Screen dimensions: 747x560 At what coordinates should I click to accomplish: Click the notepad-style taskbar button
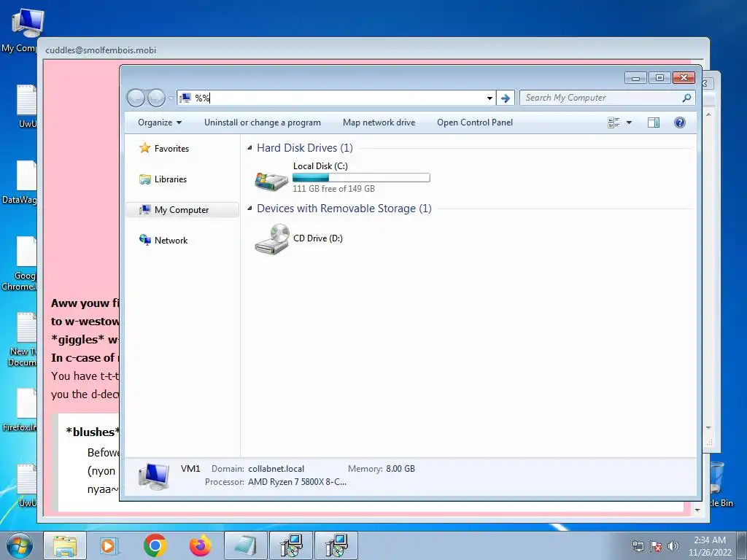tap(246, 546)
